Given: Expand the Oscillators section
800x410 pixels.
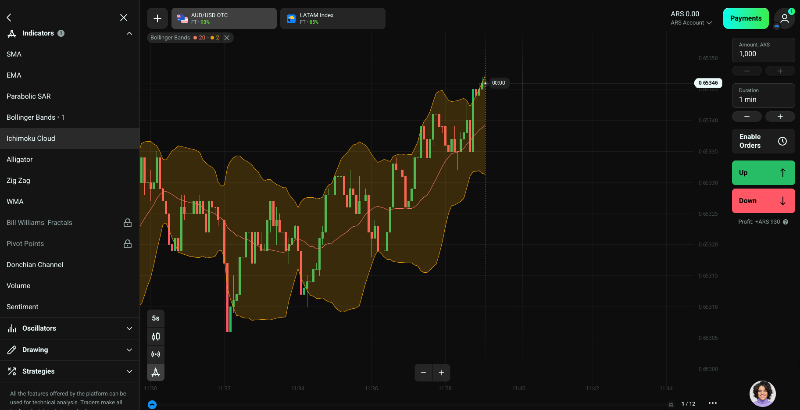Looking at the screenshot, I should coord(69,328).
